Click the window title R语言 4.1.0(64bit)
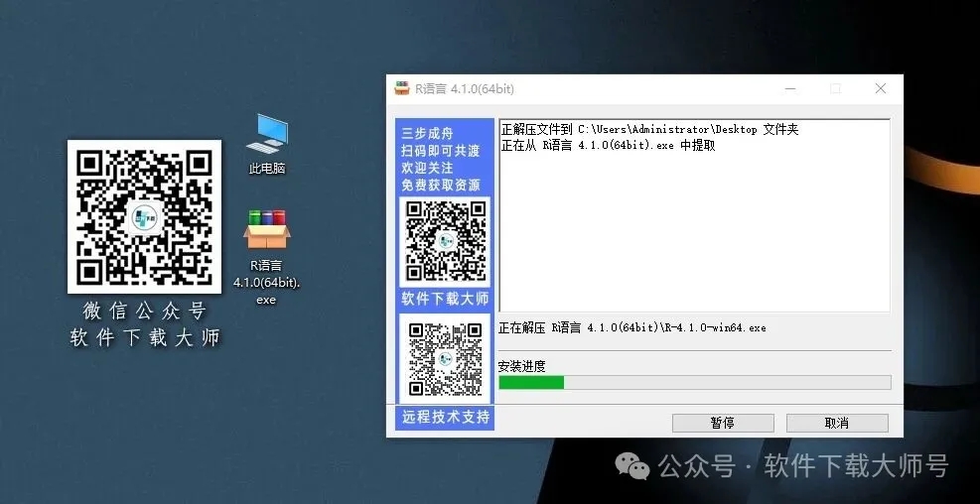Image resolution: width=980 pixels, height=504 pixels. (465, 88)
